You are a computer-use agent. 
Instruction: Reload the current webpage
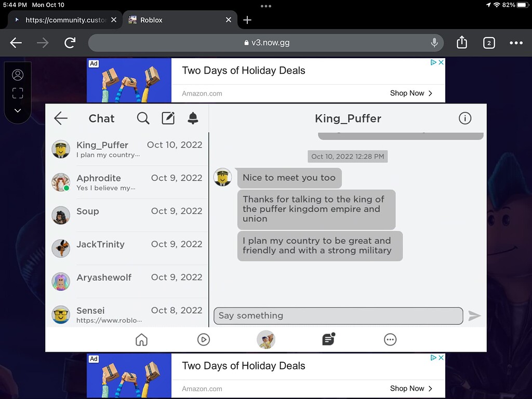(70, 43)
